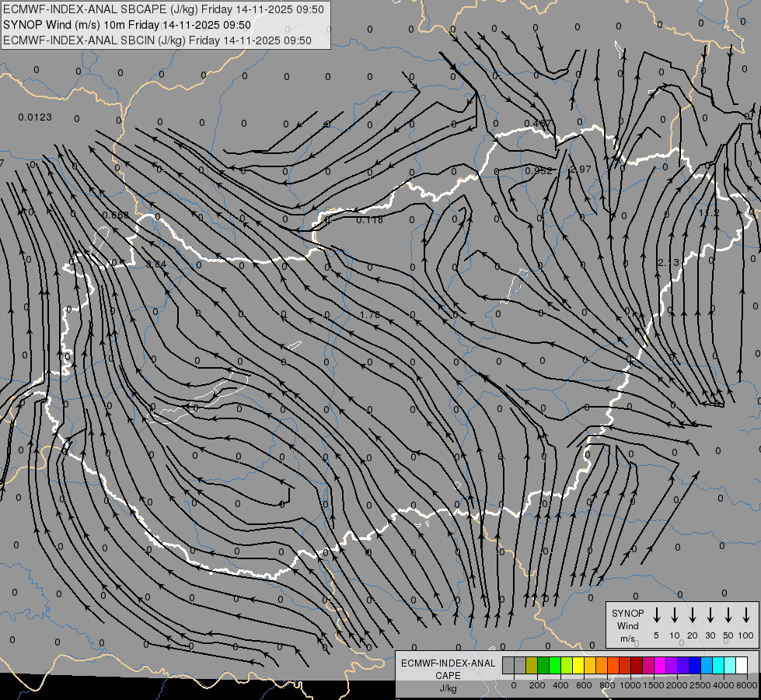
Task: Click the 2500 tick label on CAPE scale
Action: point(700,685)
